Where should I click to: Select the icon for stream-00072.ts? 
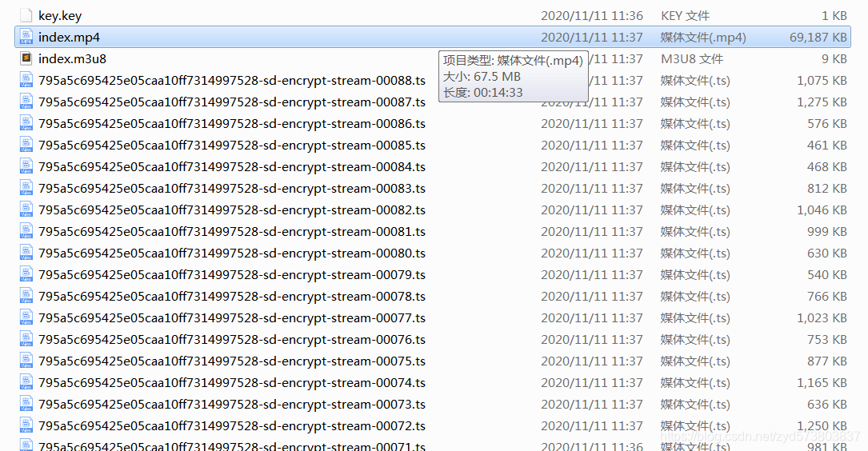click(x=26, y=425)
